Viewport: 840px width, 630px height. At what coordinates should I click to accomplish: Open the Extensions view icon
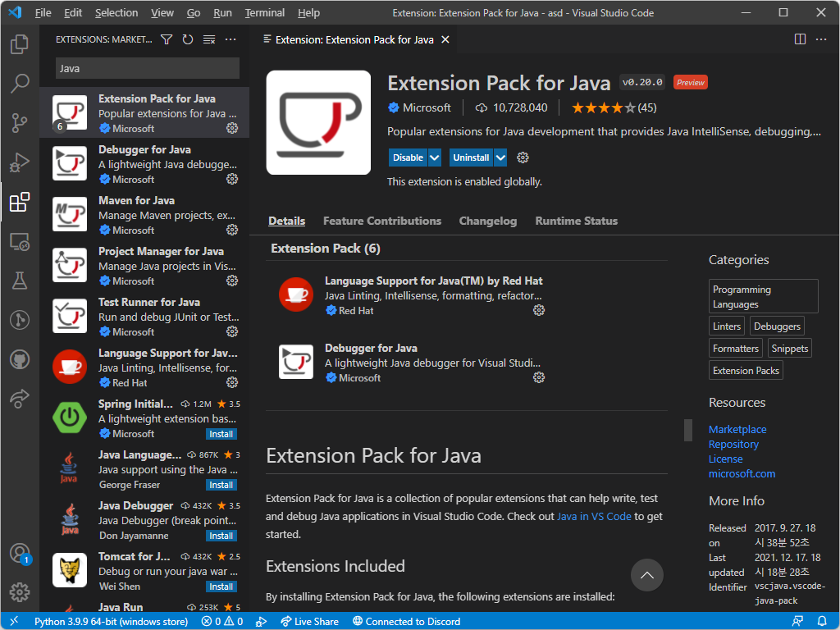(x=20, y=203)
